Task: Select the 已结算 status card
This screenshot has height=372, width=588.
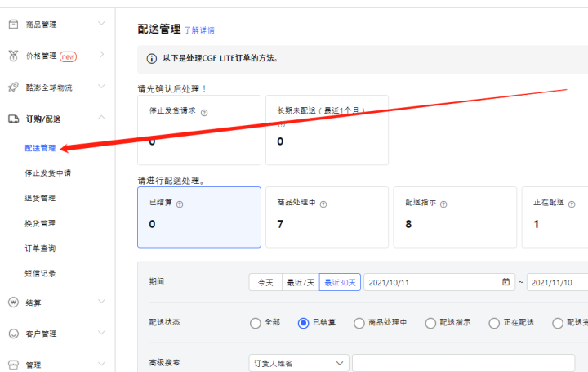Action: tap(199, 217)
